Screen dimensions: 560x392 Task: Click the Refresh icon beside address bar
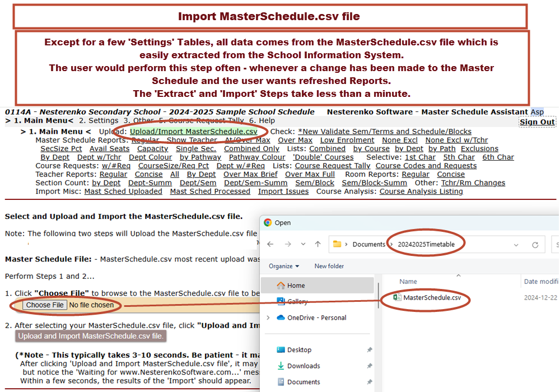pyautogui.click(x=535, y=245)
